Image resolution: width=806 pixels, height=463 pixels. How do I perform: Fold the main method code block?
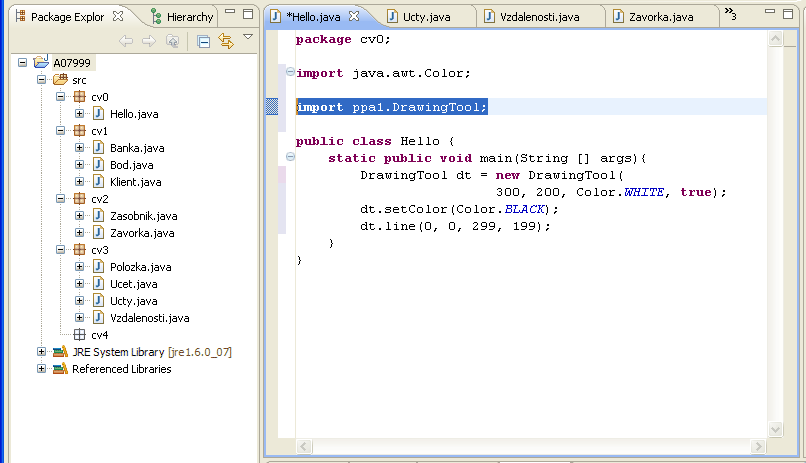tap(289, 158)
